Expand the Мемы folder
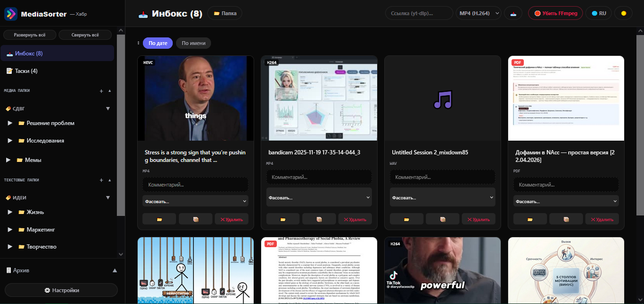This screenshot has width=644, height=304. (x=8, y=160)
